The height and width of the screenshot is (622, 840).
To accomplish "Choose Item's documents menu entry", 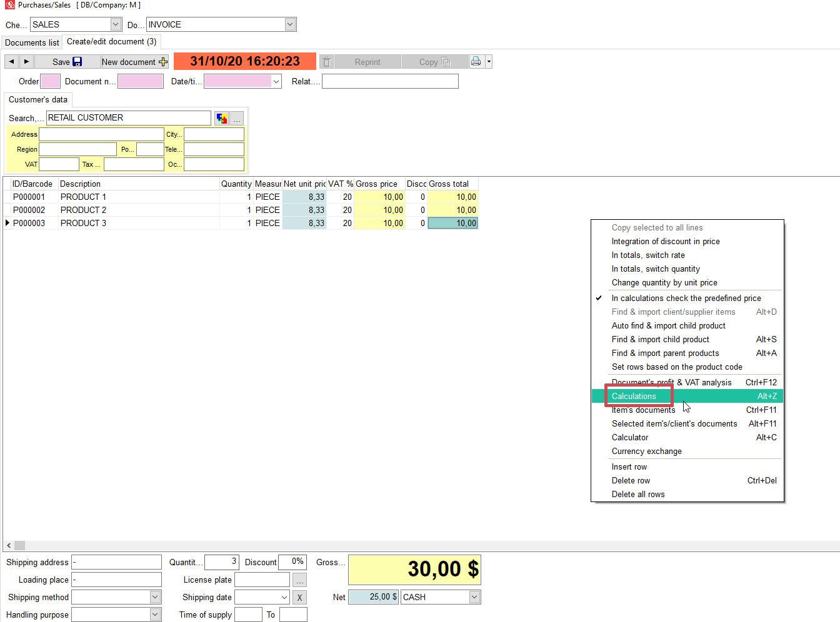I will point(687,410).
